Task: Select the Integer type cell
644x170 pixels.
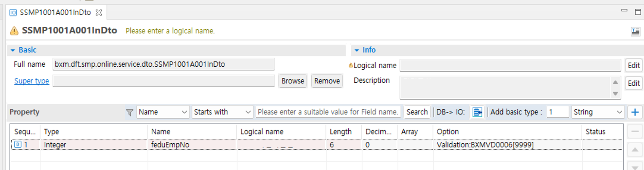Action: click(x=94, y=145)
